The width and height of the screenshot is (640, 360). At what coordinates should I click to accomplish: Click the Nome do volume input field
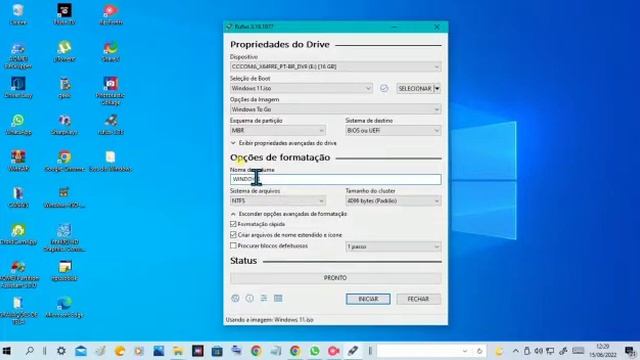click(336, 179)
